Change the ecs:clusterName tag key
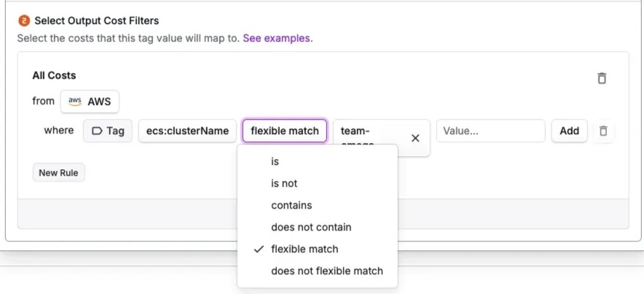 (x=187, y=131)
